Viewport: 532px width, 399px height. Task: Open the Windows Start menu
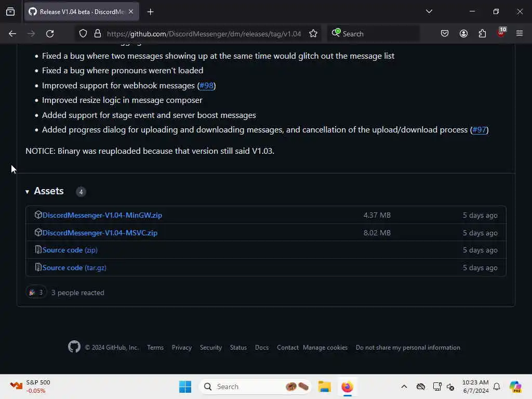tap(185, 387)
